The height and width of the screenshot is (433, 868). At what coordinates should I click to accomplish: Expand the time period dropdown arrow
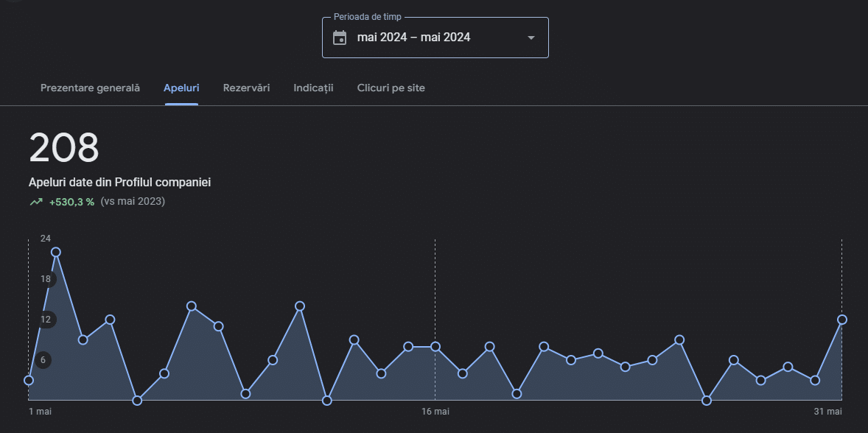(x=531, y=38)
